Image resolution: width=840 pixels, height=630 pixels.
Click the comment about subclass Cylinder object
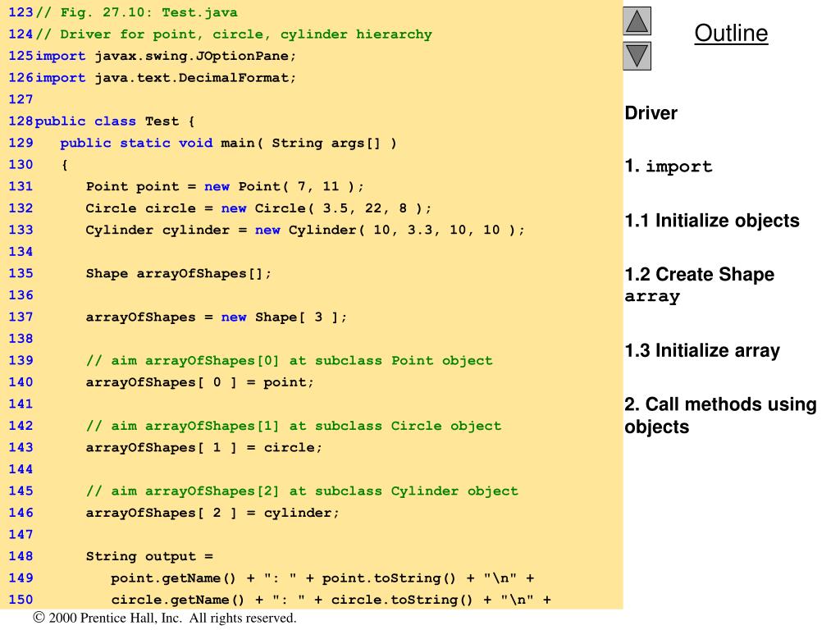pos(302,491)
